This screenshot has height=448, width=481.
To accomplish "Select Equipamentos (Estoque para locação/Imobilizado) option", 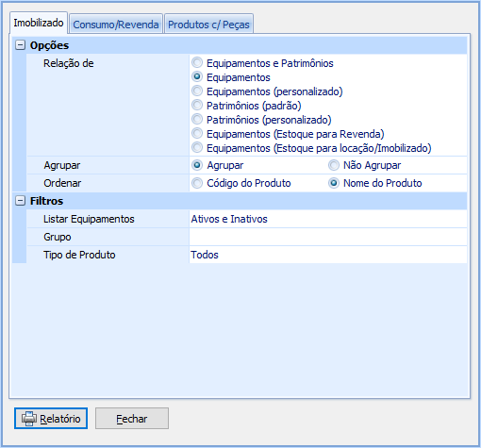I will click(x=197, y=148).
